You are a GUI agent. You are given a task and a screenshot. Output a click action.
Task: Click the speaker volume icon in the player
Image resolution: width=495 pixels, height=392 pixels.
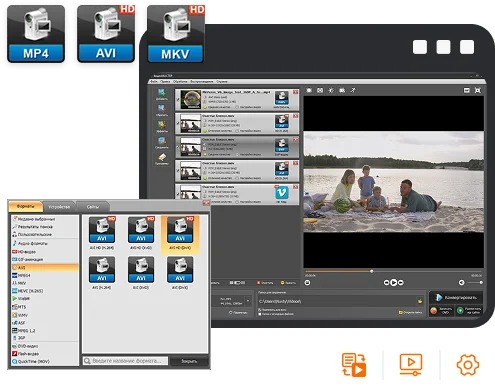461,283
